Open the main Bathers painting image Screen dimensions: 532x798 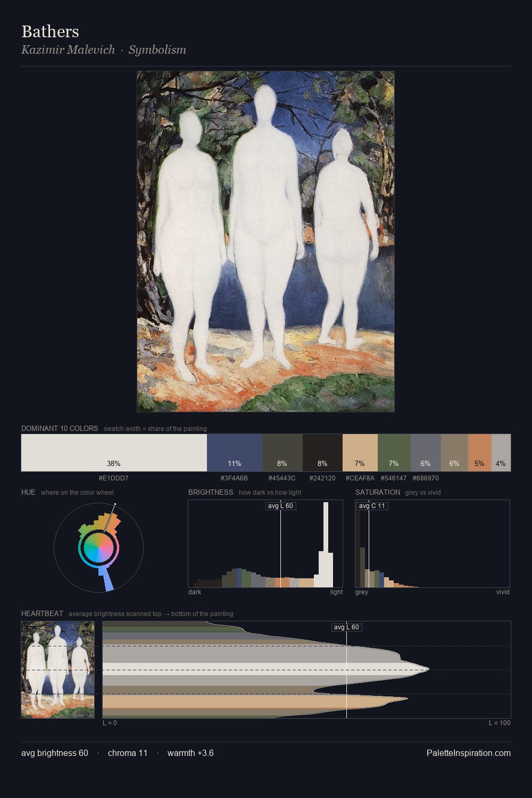click(x=265, y=242)
